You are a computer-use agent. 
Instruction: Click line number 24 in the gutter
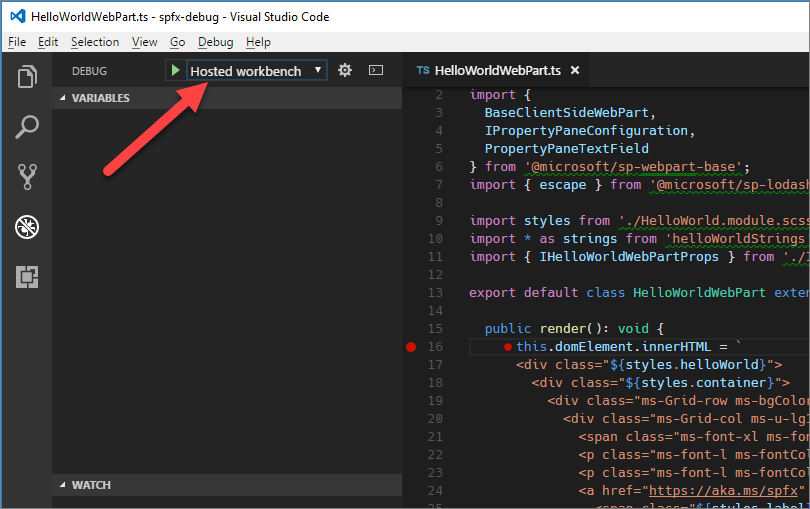(435, 490)
